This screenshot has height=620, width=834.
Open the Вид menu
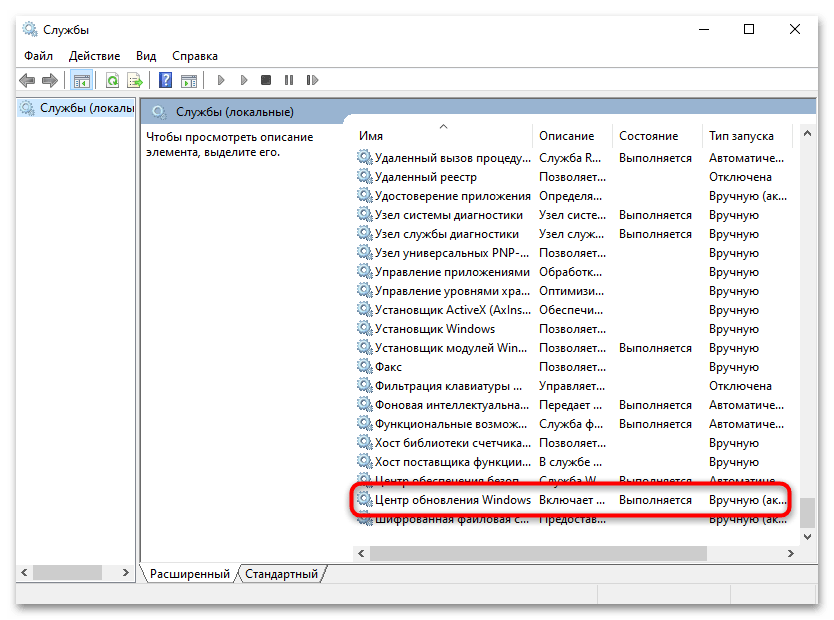[x=145, y=56]
